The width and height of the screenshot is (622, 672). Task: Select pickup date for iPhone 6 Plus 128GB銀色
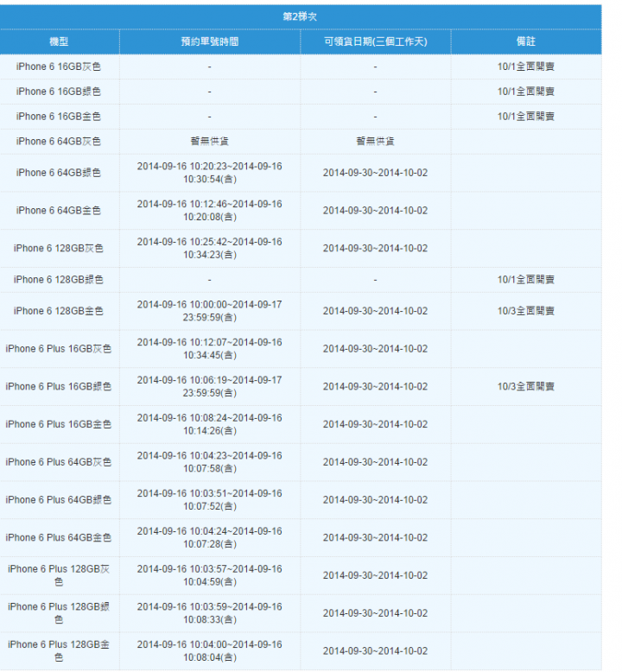click(x=376, y=613)
